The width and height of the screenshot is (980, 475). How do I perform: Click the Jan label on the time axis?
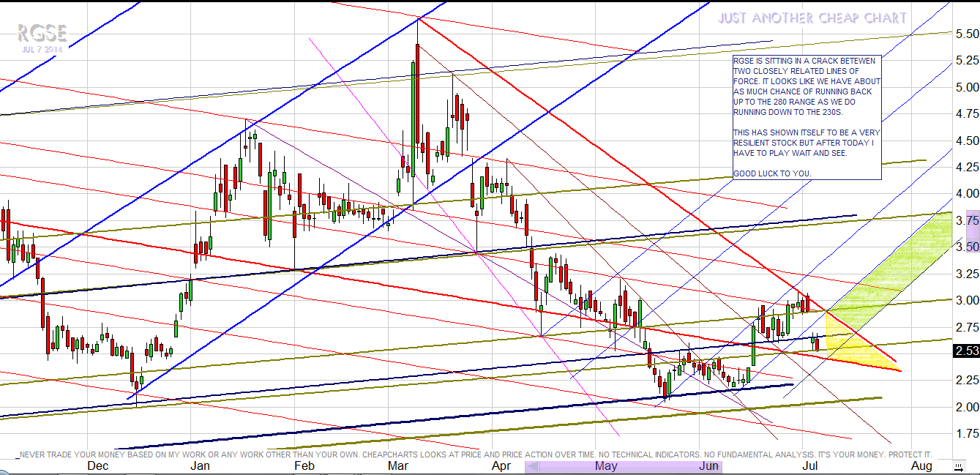coord(200,466)
